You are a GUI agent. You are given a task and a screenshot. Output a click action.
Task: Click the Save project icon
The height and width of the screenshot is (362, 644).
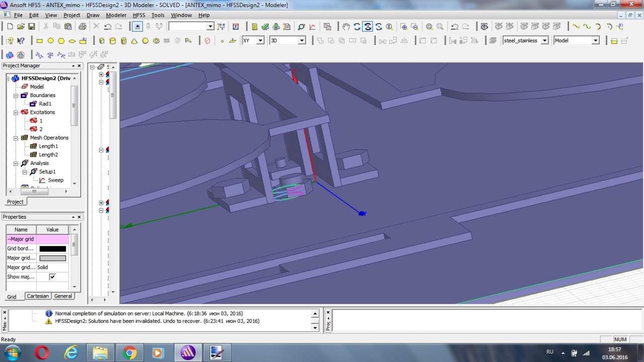[31, 27]
